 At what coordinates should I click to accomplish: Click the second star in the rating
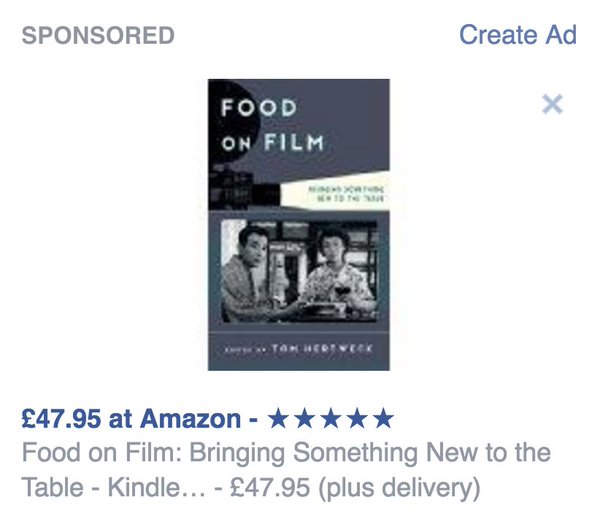[x=304, y=418]
